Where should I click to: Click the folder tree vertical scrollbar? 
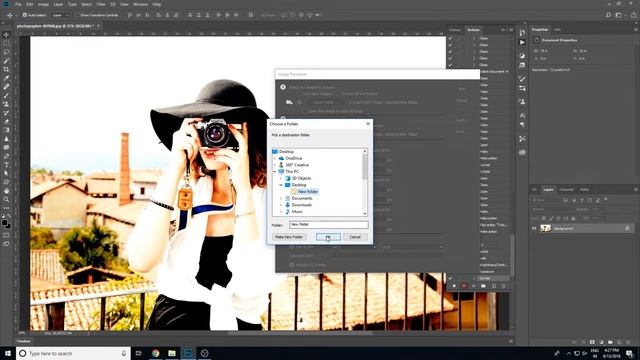pos(364,182)
